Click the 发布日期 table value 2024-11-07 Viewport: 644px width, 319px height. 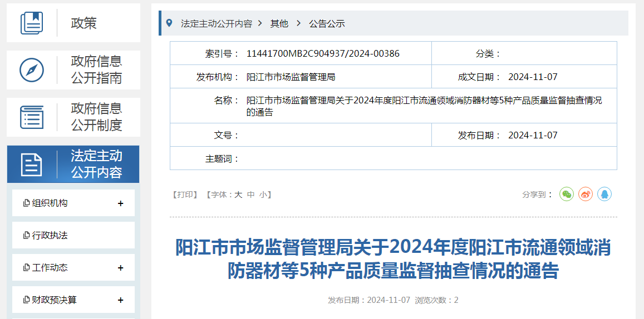coord(533,135)
